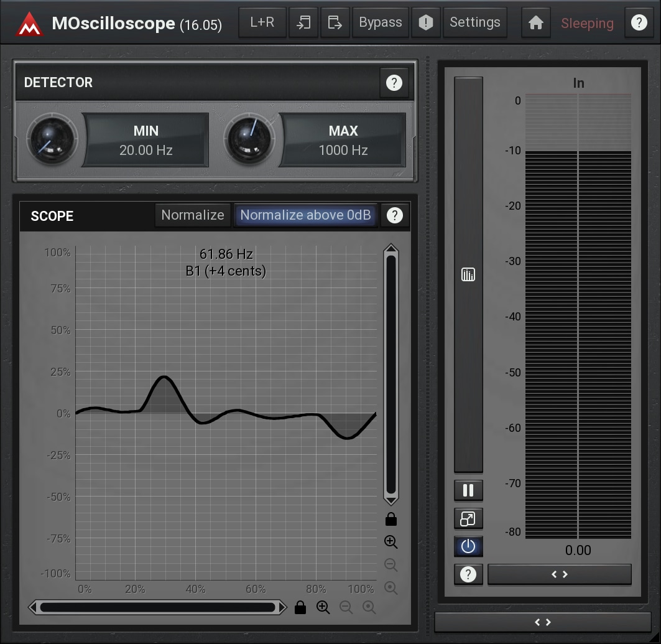The image size is (661, 644).
Task: Click the horizontal zoom reset icon
Action: coord(369,607)
